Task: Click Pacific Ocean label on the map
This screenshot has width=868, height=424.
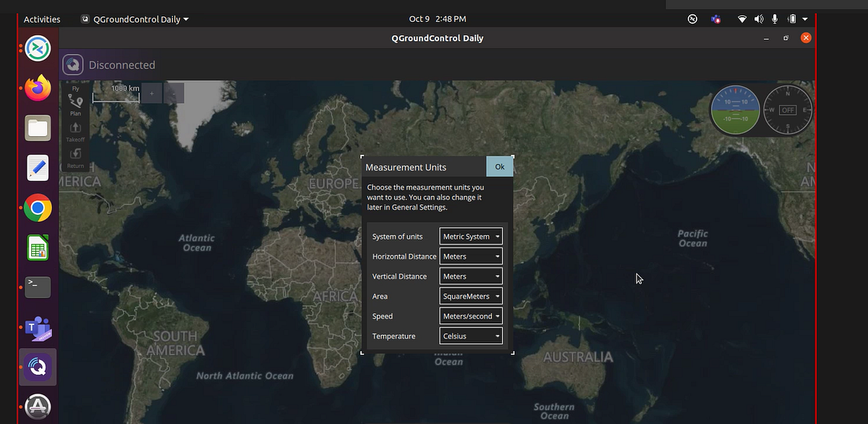Action: pyautogui.click(x=693, y=238)
